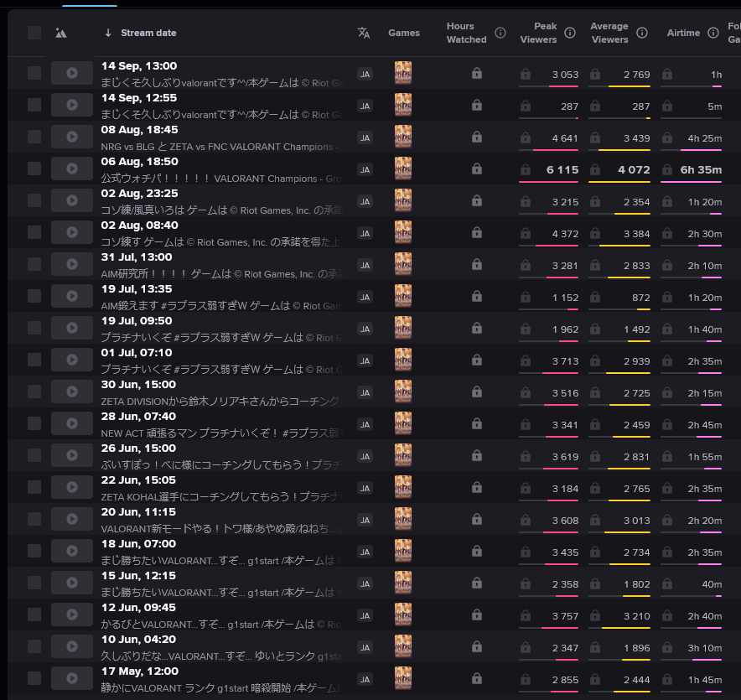Image resolution: width=741 pixels, height=700 pixels.
Task: Click airtime bar under 4h 25m
Action: 691,150
